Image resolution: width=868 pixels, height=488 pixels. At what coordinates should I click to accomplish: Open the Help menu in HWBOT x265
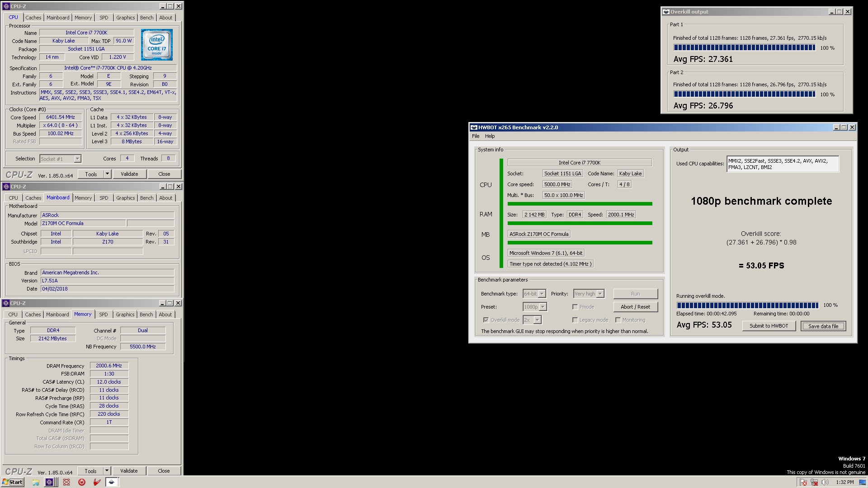[490, 136]
